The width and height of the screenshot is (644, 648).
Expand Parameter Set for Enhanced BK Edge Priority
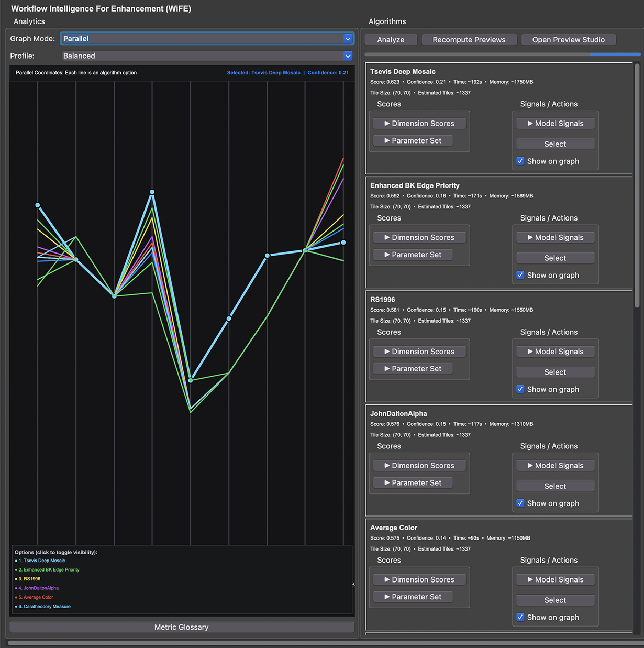tap(413, 255)
